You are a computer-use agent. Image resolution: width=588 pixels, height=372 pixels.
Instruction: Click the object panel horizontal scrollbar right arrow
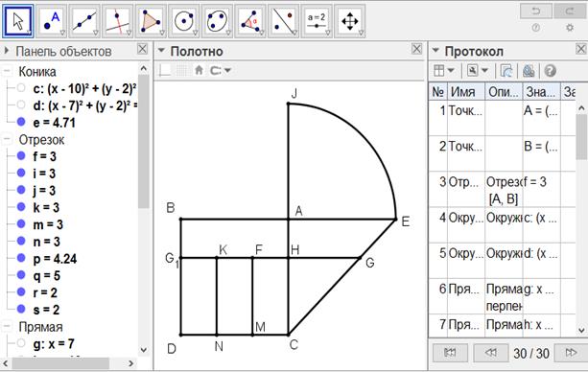130,363
